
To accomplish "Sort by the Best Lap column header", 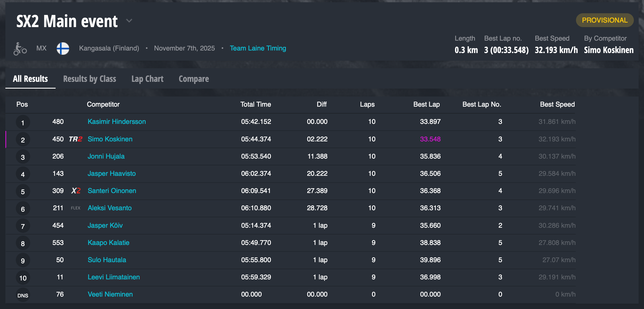I will tap(426, 104).
